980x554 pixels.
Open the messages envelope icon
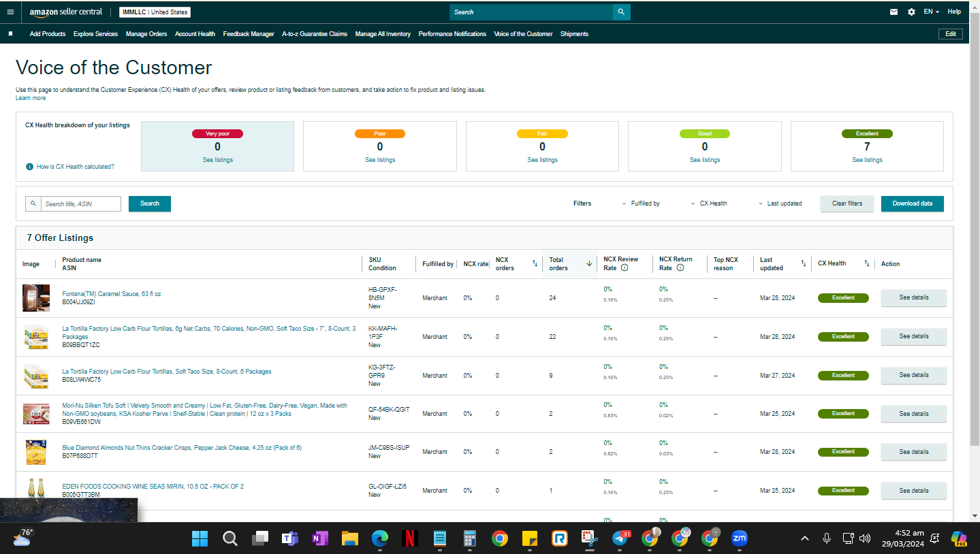[894, 12]
